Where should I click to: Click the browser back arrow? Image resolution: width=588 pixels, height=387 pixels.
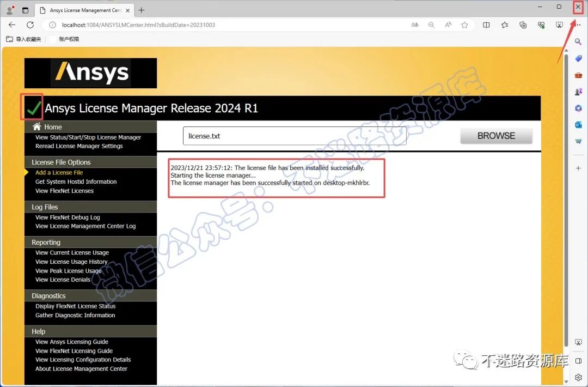point(12,25)
